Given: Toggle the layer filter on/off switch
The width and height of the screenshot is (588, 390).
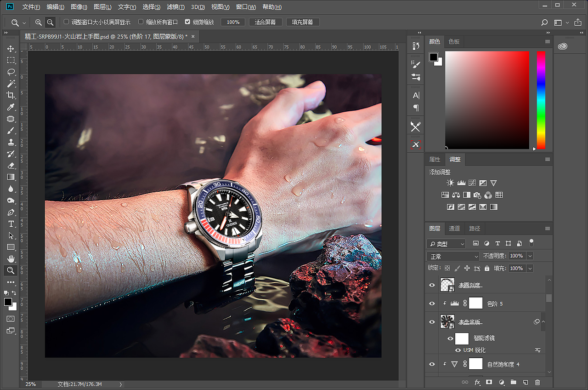Looking at the screenshot, I should (531, 242).
